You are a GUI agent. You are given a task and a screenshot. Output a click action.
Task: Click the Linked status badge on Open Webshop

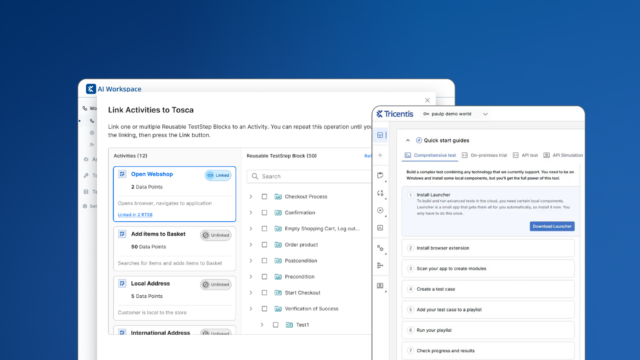point(218,175)
